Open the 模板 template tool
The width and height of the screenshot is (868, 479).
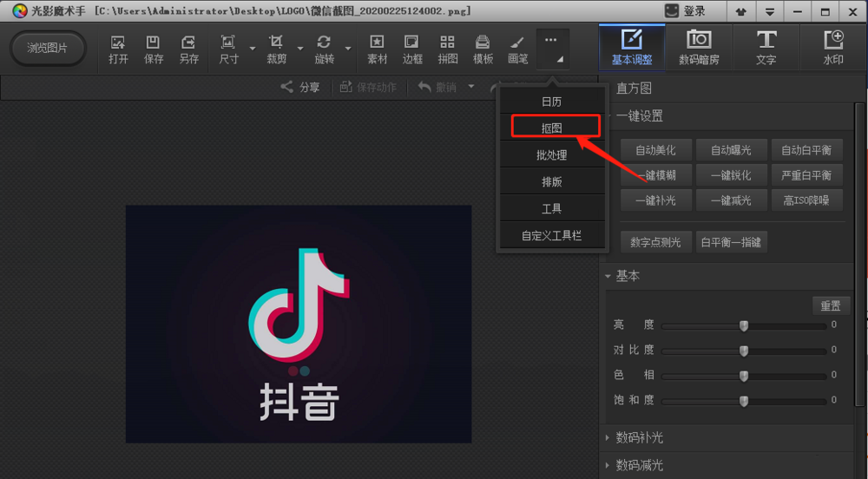point(483,49)
